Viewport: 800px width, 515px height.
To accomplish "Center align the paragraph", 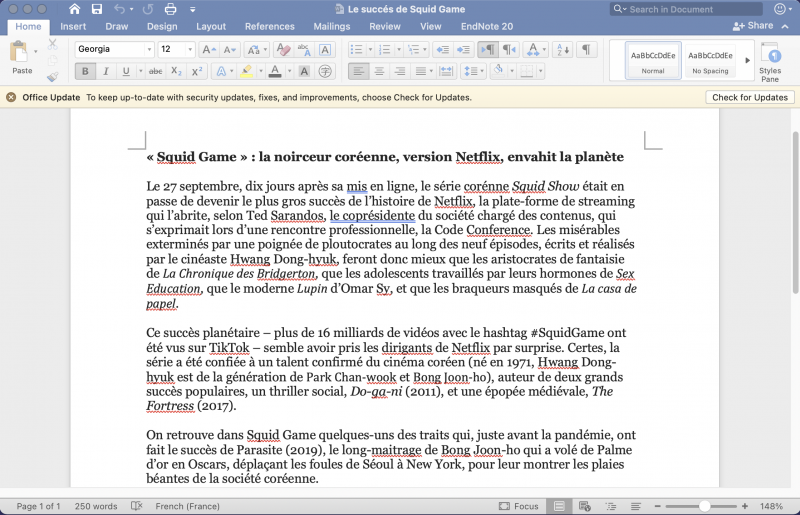I will (379, 71).
